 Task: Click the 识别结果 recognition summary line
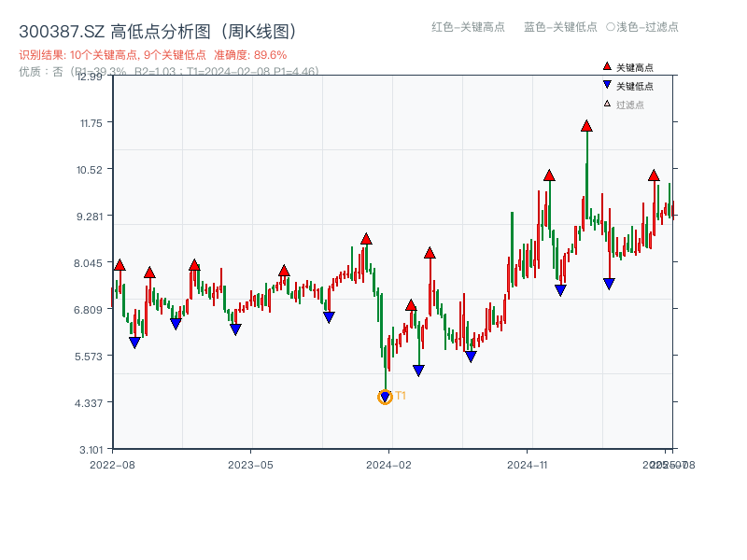pyautogui.click(x=112, y=54)
